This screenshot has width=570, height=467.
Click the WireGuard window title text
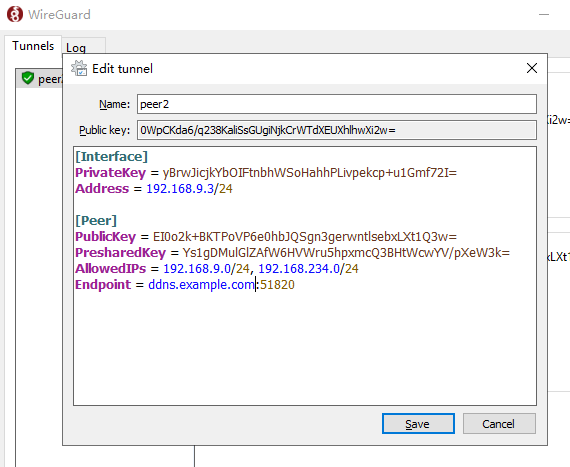pyautogui.click(x=59, y=15)
